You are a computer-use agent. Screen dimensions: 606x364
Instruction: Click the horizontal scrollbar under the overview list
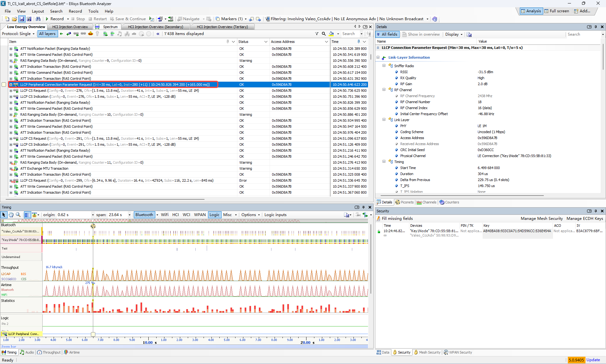105,199
